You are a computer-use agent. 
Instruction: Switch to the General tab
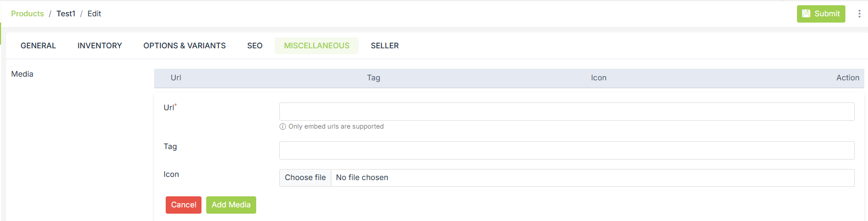[x=38, y=46]
